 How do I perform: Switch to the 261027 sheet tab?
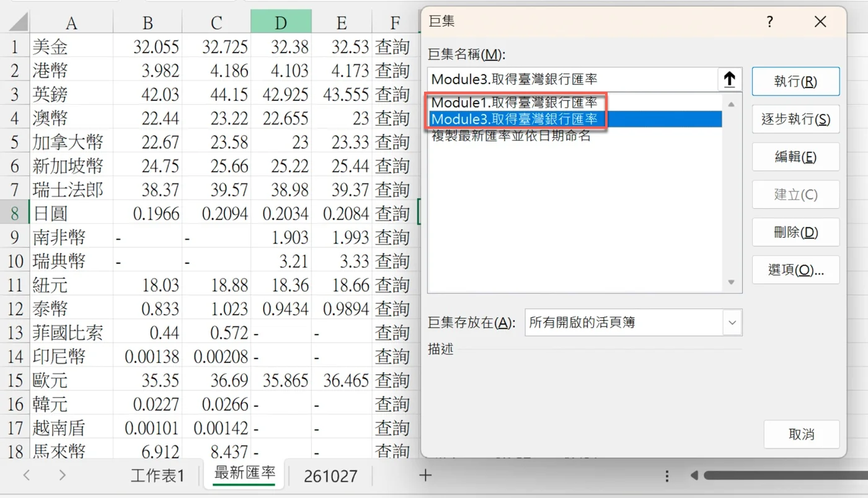(330, 476)
